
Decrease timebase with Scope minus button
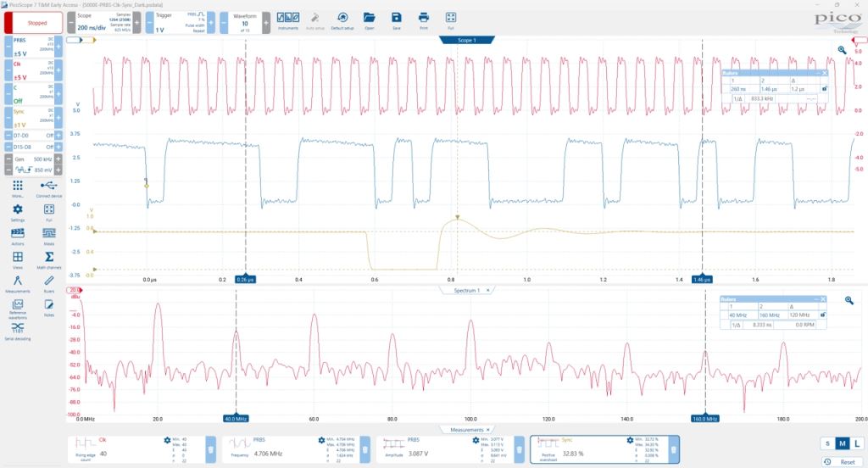(x=71, y=23)
